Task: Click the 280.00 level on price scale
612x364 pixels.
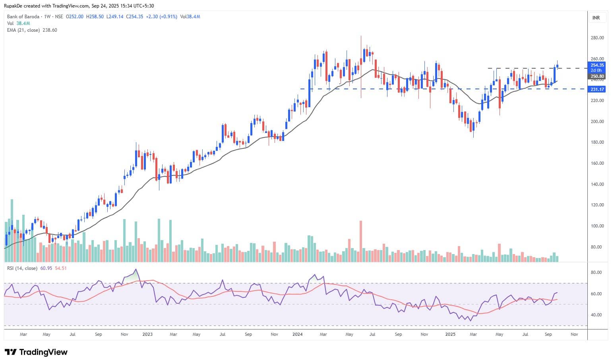Action: point(597,38)
